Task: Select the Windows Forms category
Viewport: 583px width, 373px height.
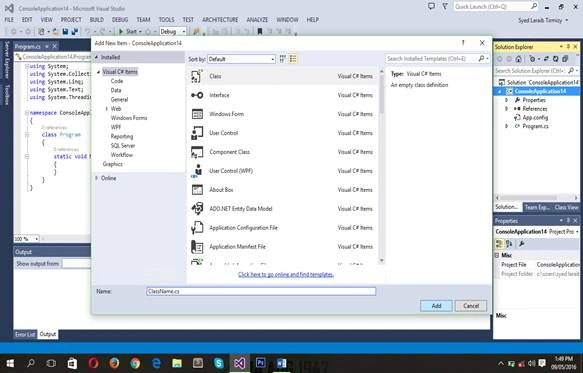Action: (x=129, y=118)
